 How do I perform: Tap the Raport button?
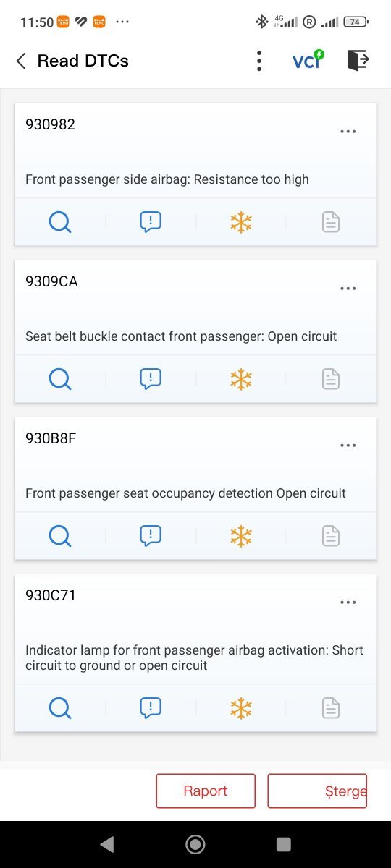[206, 791]
